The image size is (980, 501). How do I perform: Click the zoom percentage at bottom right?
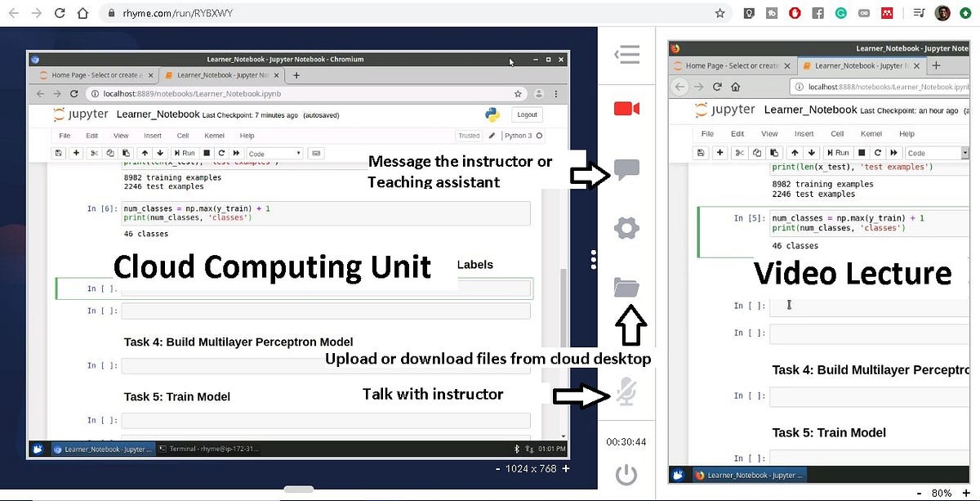[942, 493]
